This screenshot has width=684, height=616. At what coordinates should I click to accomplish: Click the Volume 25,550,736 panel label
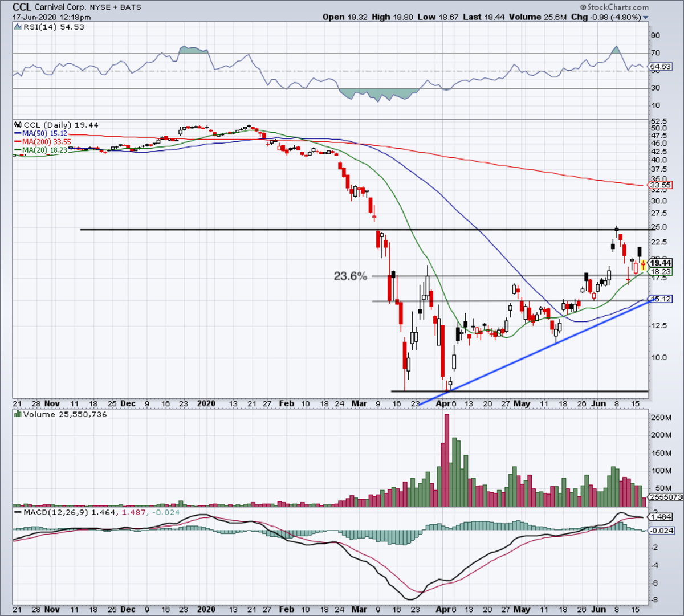point(65,415)
